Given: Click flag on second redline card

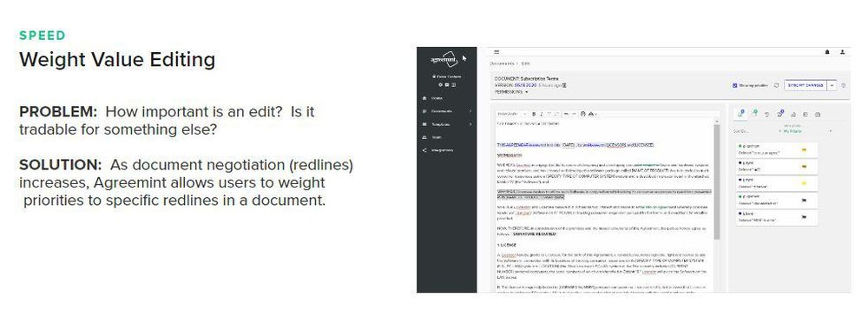Looking at the screenshot, I should coord(804,166).
